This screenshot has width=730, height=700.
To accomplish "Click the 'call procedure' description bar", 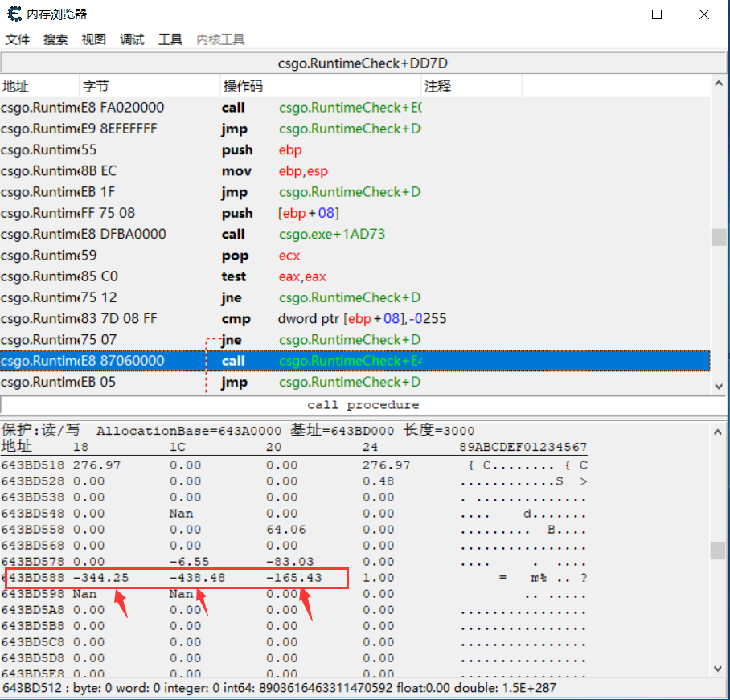I will (x=363, y=405).
